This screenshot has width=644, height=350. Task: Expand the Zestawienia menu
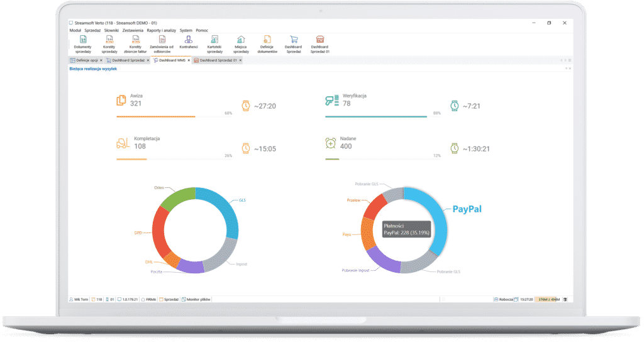(133, 30)
